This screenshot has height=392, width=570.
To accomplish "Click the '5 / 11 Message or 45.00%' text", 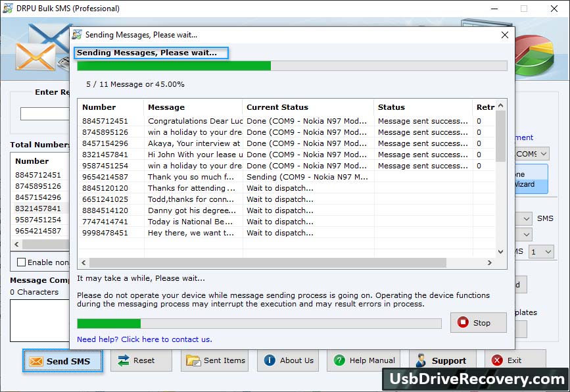I will pyautogui.click(x=135, y=84).
